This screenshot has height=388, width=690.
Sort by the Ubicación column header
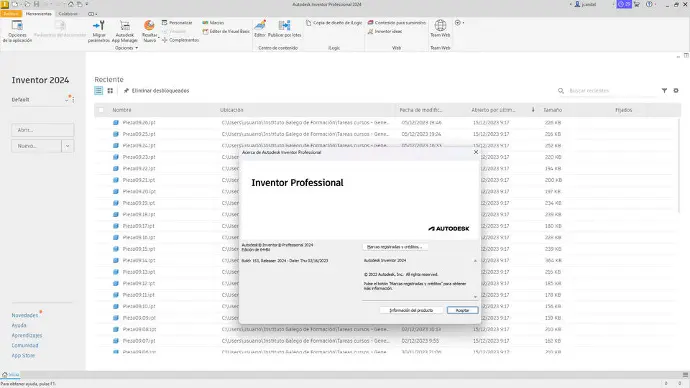(231, 110)
